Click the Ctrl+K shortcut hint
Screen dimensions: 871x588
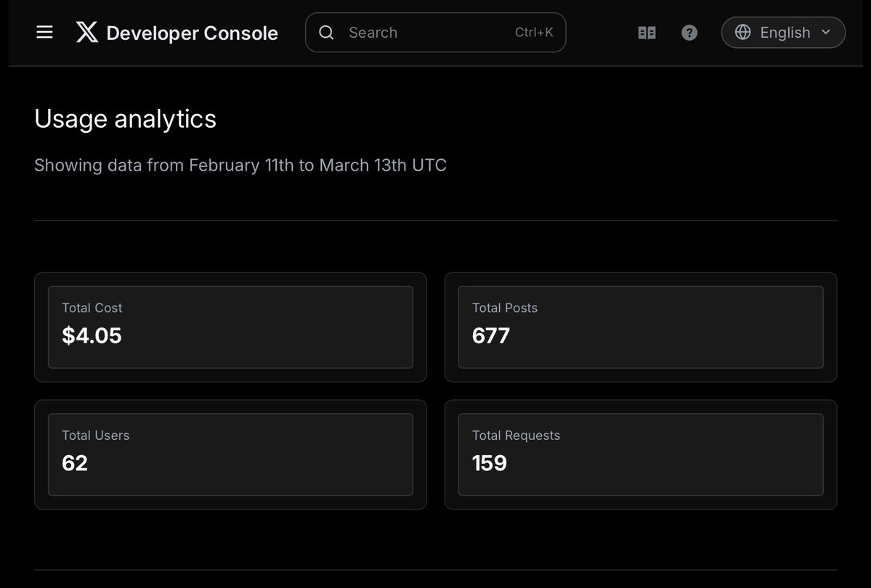pos(534,32)
